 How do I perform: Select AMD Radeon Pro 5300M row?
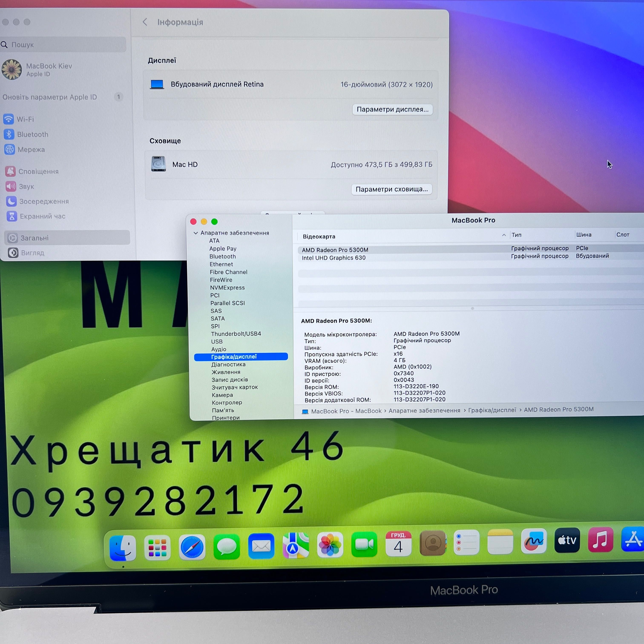click(x=471, y=249)
